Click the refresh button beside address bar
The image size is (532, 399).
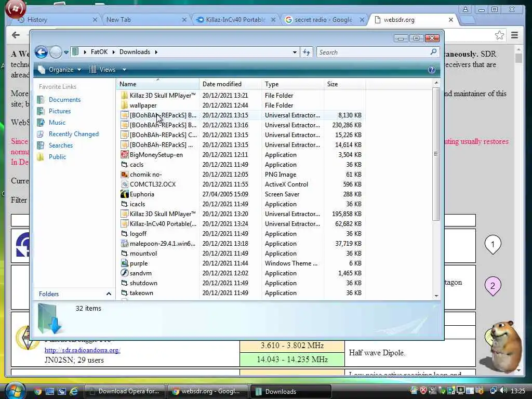point(307,52)
